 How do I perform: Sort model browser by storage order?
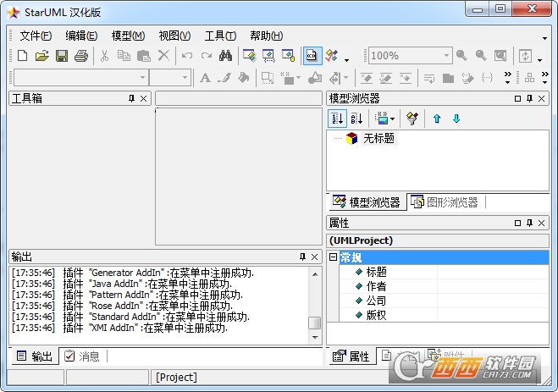337,119
